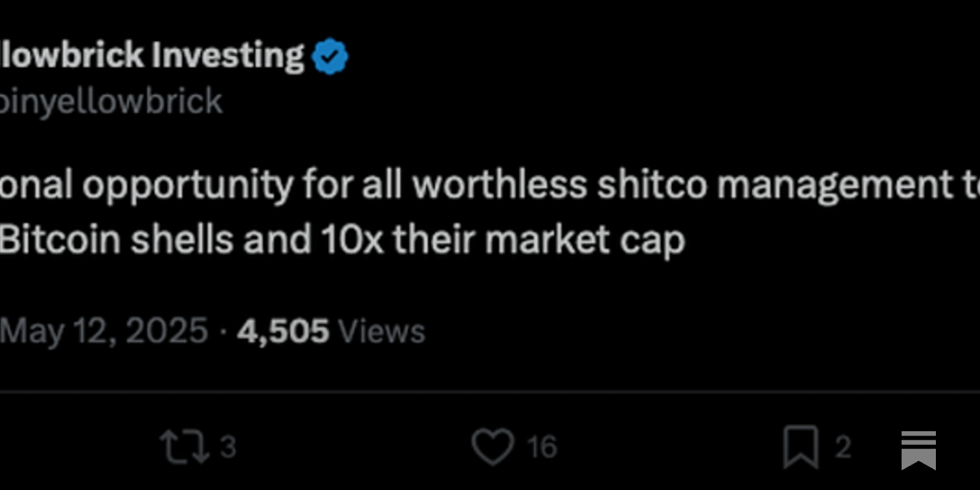Screen dimensions: 980x490
Task: Click the @inyellowbrick handle
Action: (110, 99)
